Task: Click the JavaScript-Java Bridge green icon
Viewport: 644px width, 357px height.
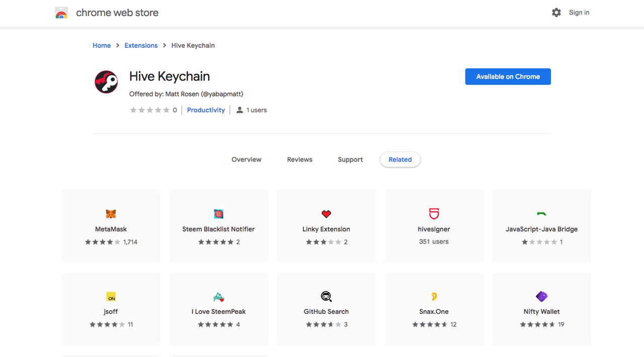Action: pos(541,214)
